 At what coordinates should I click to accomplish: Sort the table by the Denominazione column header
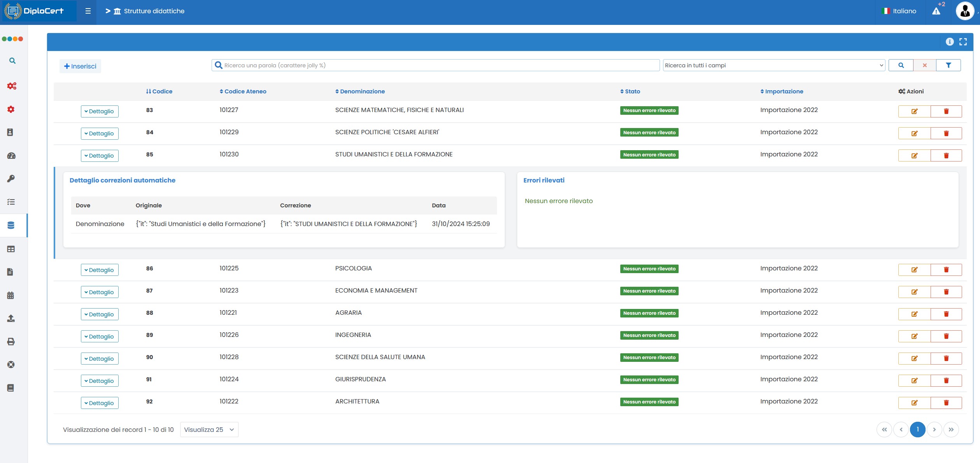coord(360,91)
